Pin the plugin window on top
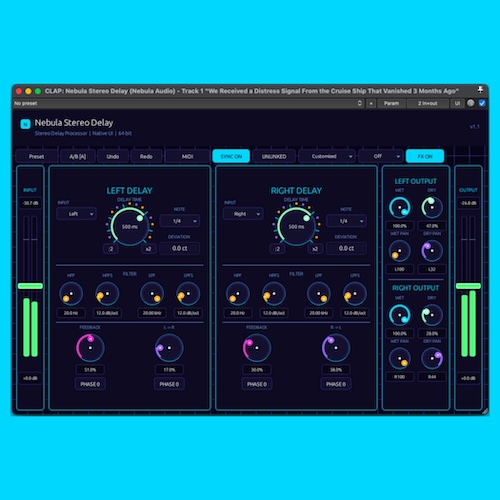 [x=480, y=89]
